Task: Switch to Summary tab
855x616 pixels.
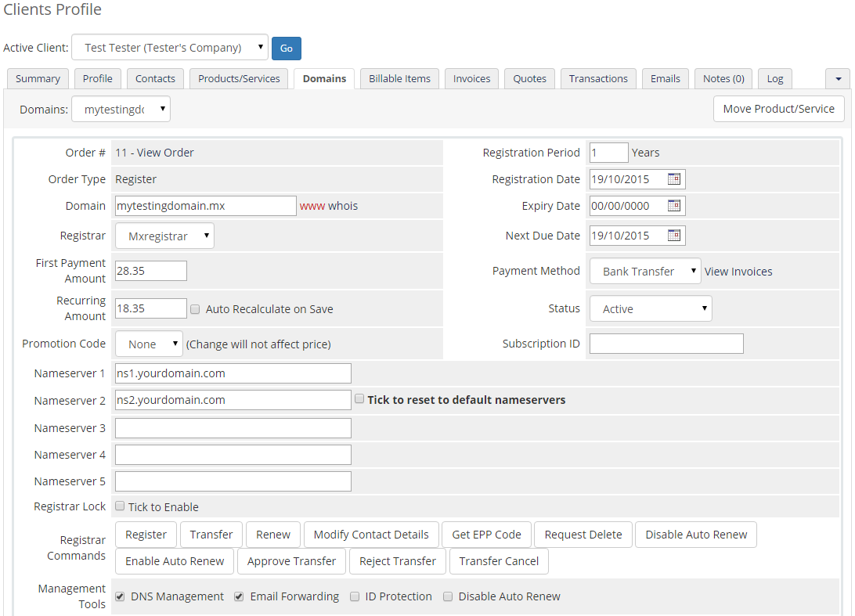Action: pos(38,78)
